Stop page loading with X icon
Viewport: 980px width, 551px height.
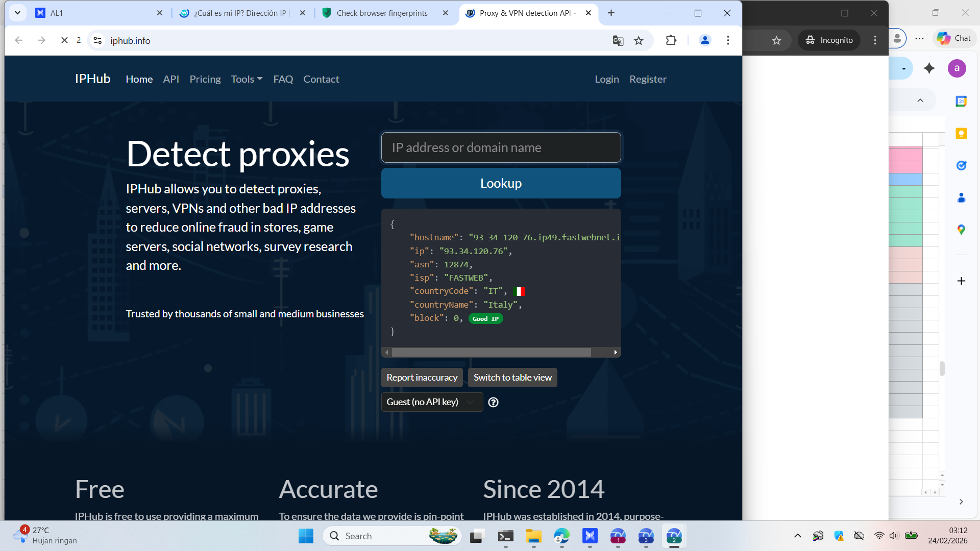64,40
